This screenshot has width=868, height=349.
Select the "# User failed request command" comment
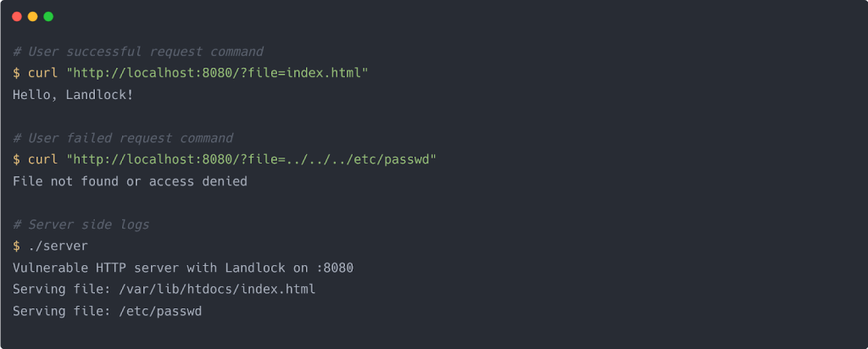(x=122, y=138)
